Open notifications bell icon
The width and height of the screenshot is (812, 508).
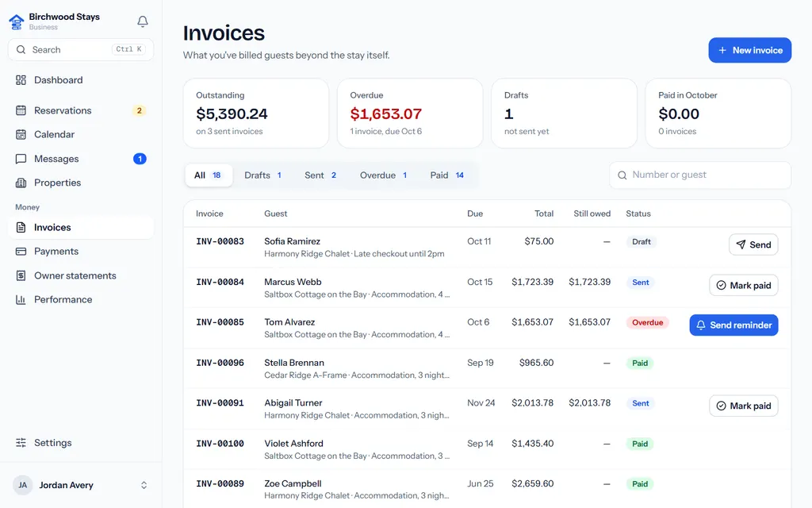point(143,21)
